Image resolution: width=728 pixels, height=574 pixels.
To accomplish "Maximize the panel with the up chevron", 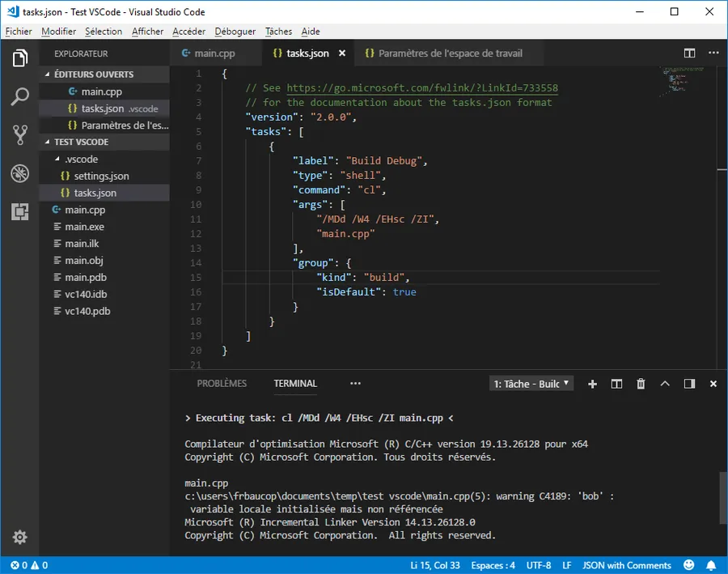I will click(x=665, y=384).
